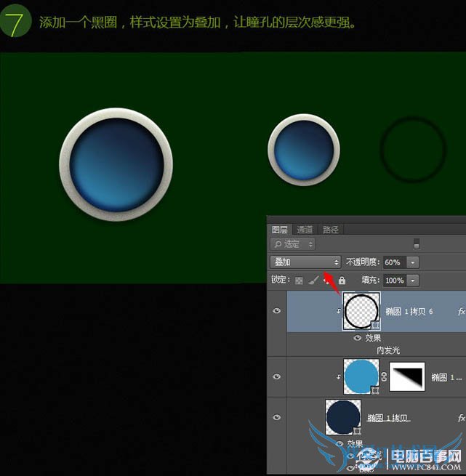The height and width of the screenshot is (476, 466).
Task: Click the clipping arrow icon on 椭圆 1 拷贝 6
Action: [x=339, y=311]
